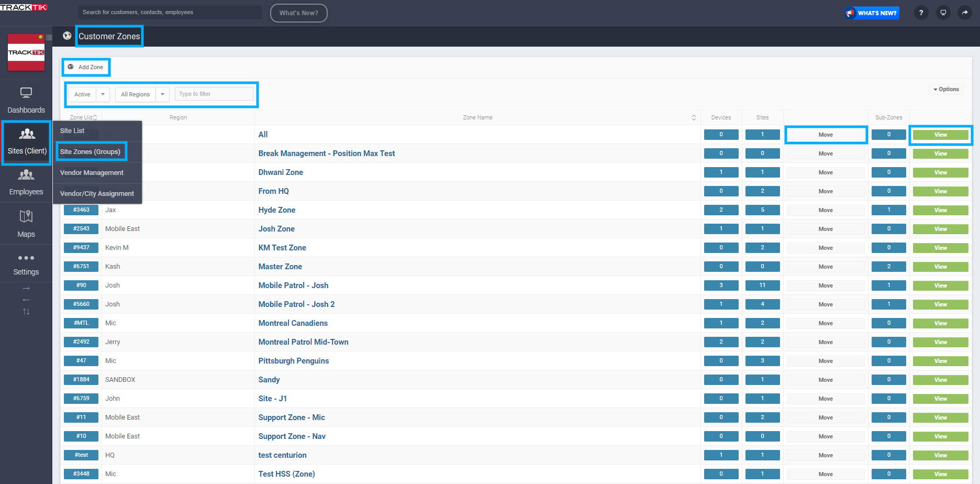Open the From HQ zone link

274,191
